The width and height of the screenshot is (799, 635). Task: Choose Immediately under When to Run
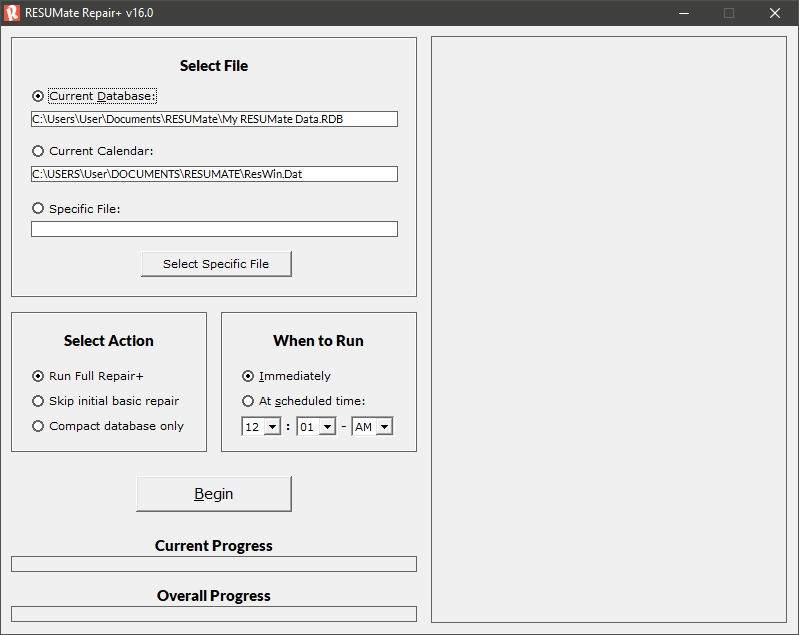pos(248,376)
